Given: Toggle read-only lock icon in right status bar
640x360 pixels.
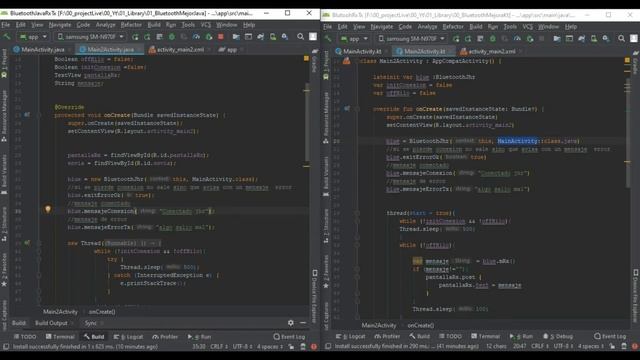Looking at the screenshot, I should [x=612, y=346].
